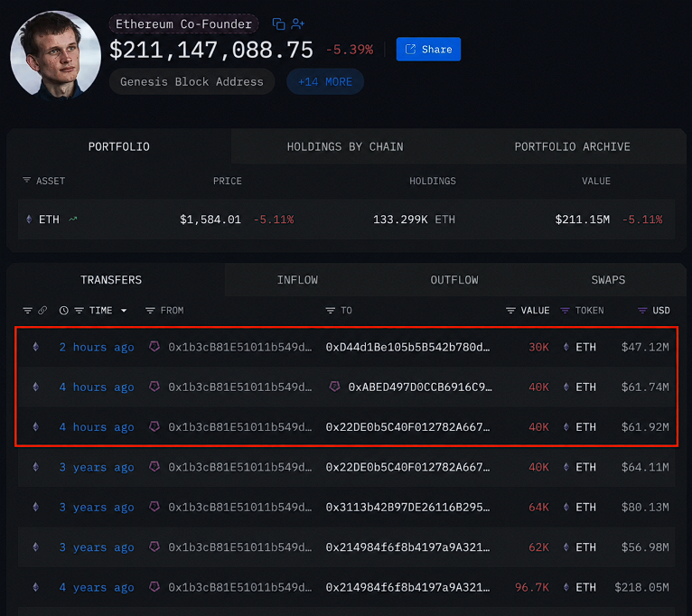Click the TO column filter icon
The height and width of the screenshot is (616, 692).
click(x=330, y=311)
